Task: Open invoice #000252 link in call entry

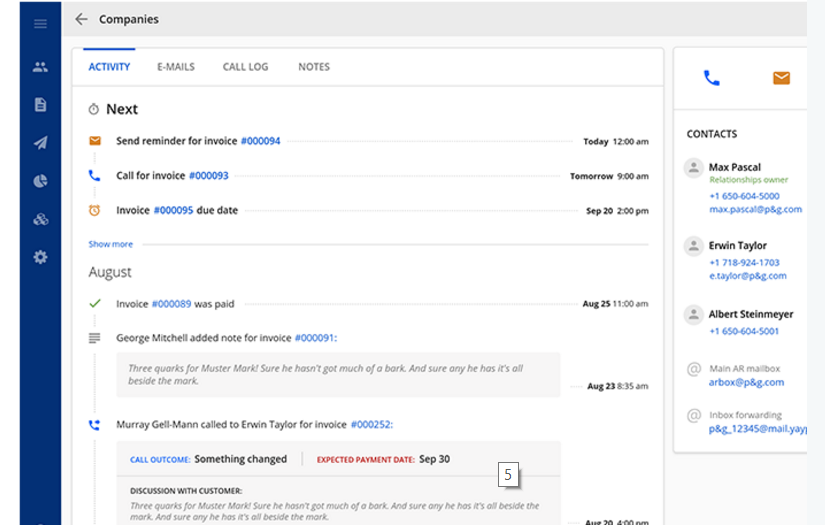Action: point(371,425)
